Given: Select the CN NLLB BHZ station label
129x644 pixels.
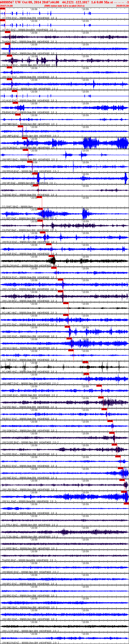Looking at the screenshot, I should coord(29,65).
